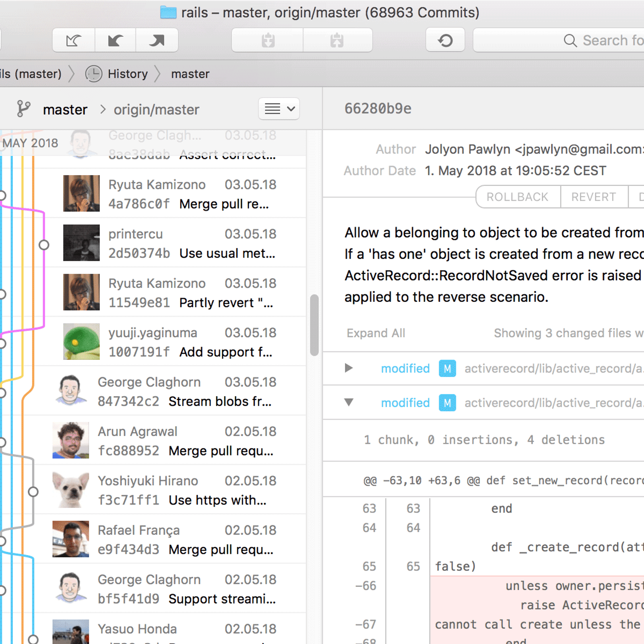
Task: Click graph node beside commit f3c71ff1
Action: pos(33,491)
